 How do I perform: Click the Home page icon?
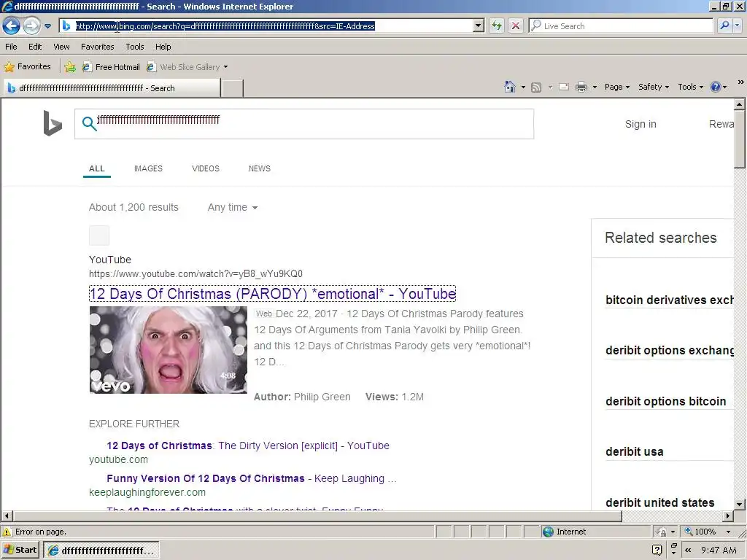pyautogui.click(x=510, y=87)
